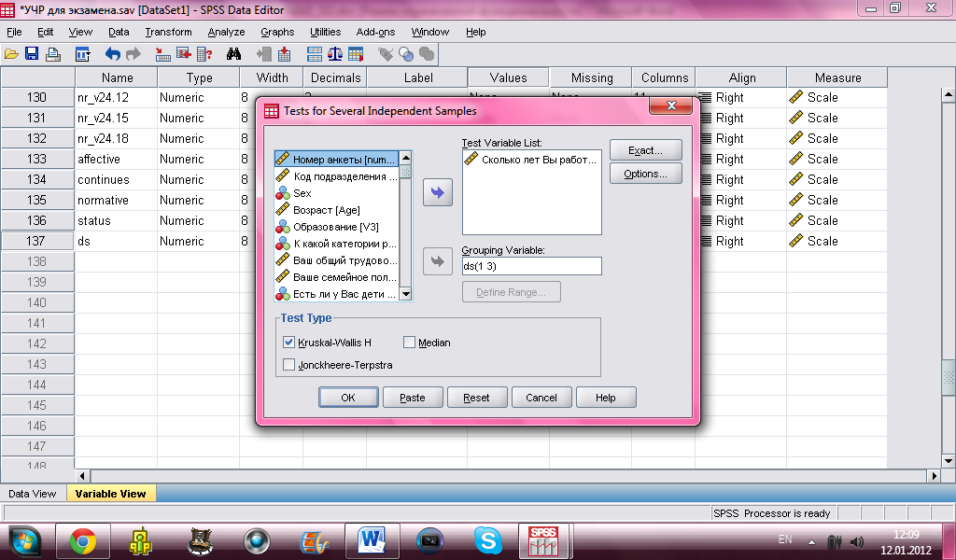Open the Options... dialog button

click(646, 174)
